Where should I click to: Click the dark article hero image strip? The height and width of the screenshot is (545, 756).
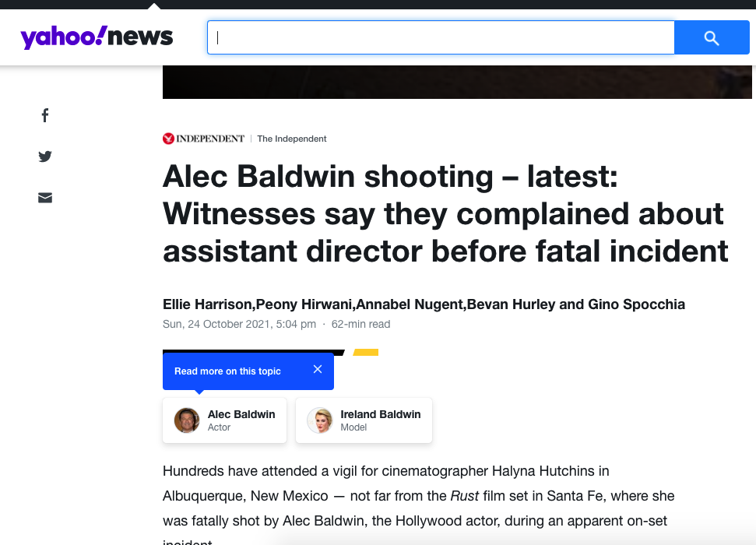tap(457, 82)
